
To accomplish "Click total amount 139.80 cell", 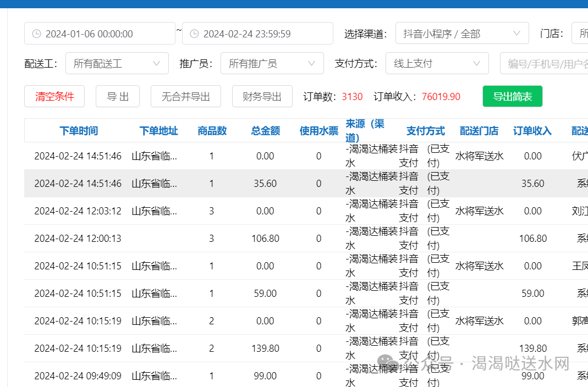I will [x=266, y=349].
